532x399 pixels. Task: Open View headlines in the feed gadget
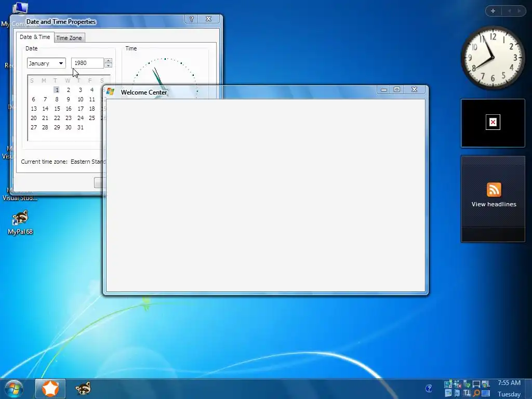click(494, 204)
